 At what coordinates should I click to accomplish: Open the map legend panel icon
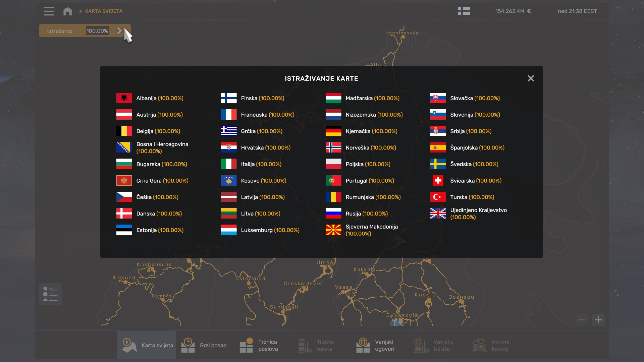tap(50, 294)
